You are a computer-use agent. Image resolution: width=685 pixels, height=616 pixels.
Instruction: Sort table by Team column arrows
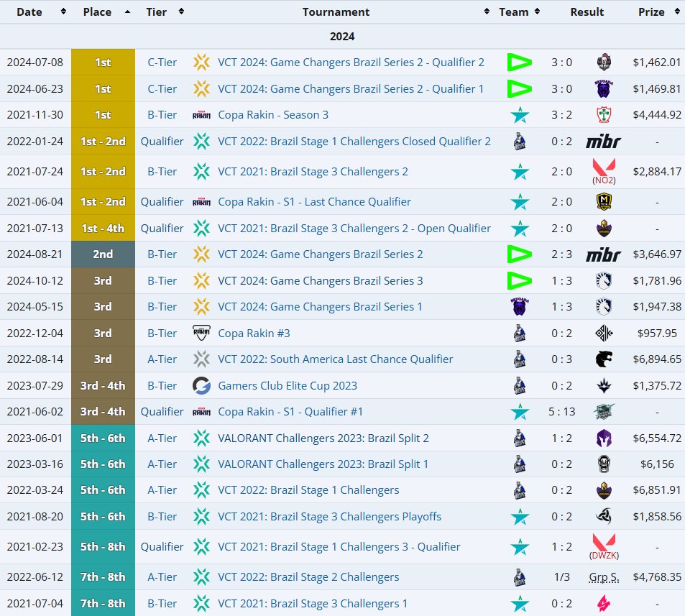coord(538,12)
